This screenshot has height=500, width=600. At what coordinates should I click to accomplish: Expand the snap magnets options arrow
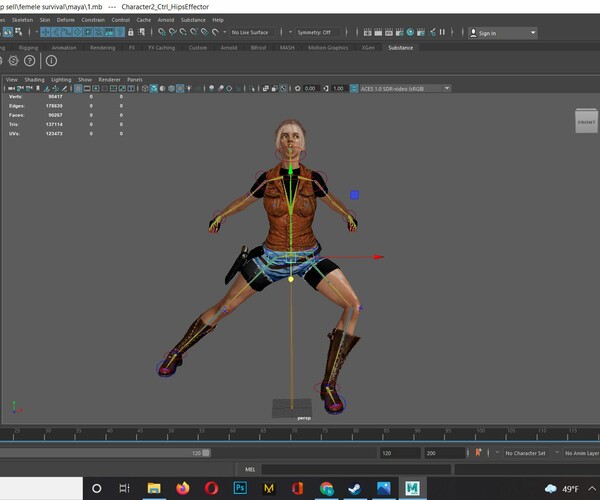point(225,32)
